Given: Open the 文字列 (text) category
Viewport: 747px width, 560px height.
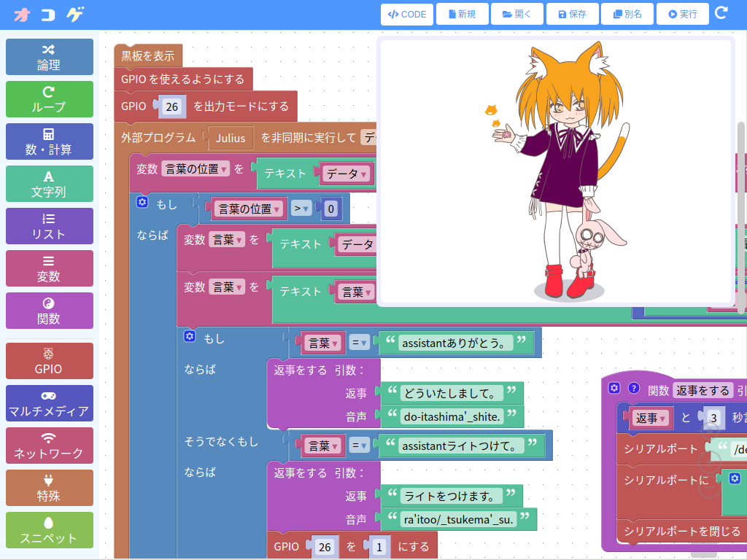Looking at the screenshot, I should [50, 184].
